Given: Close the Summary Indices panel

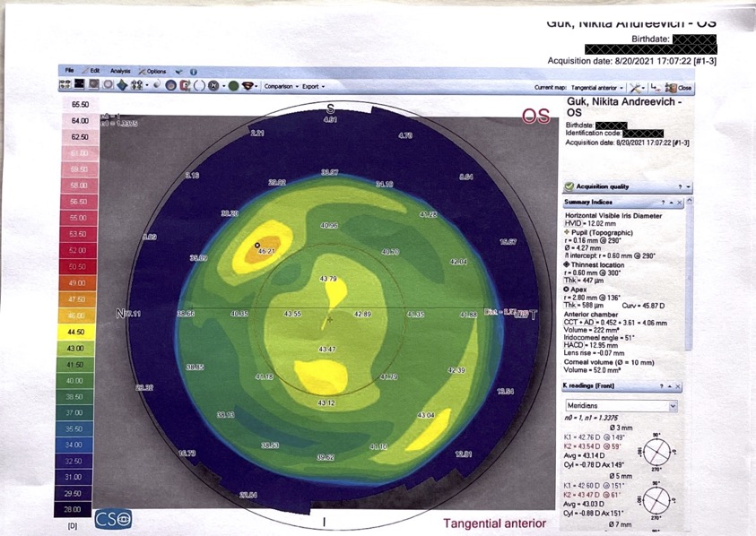Looking at the screenshot, I should click(x=680, y=203).
